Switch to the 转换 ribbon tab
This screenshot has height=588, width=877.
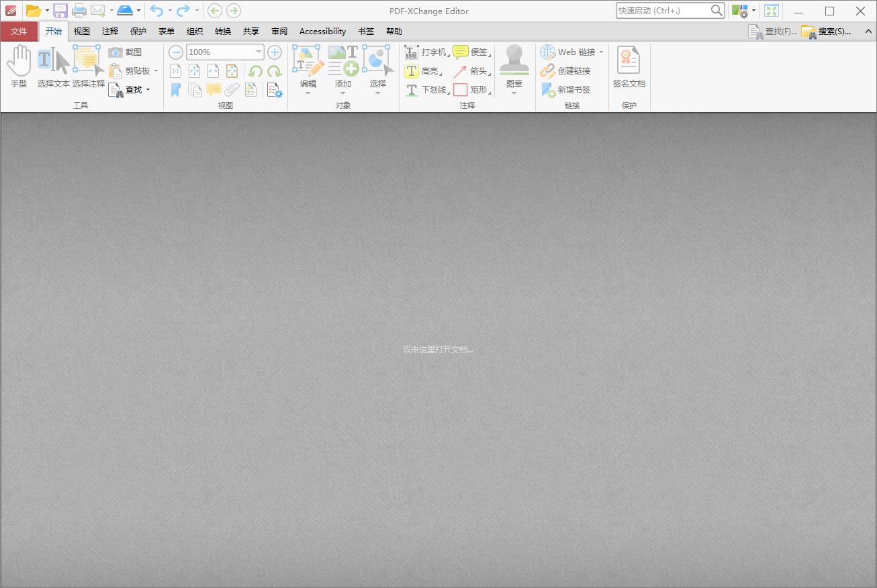click(223, 32)
